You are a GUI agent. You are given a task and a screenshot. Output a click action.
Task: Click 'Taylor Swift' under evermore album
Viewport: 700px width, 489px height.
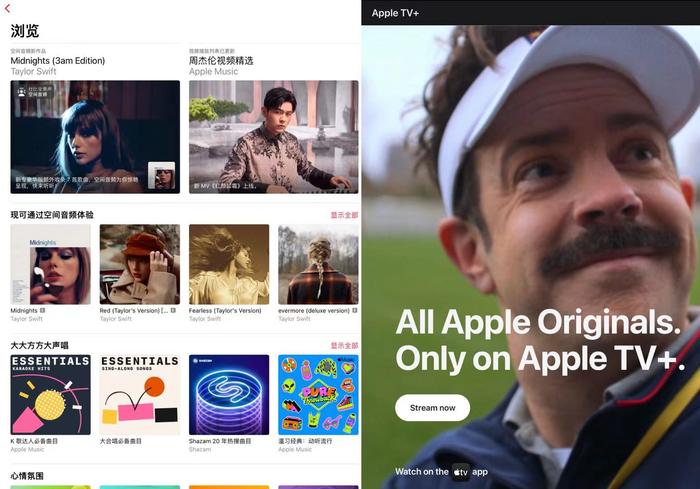[294, 319]
